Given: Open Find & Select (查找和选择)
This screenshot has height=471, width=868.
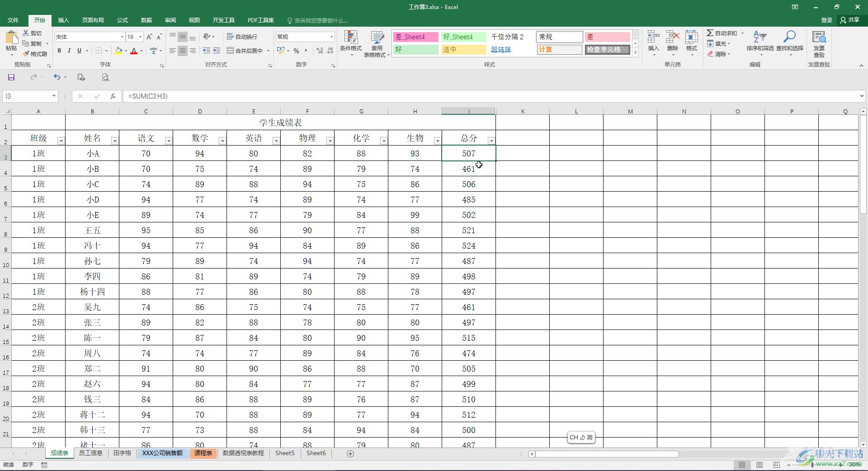Looking at the screenshot, I should click(789, 43).
